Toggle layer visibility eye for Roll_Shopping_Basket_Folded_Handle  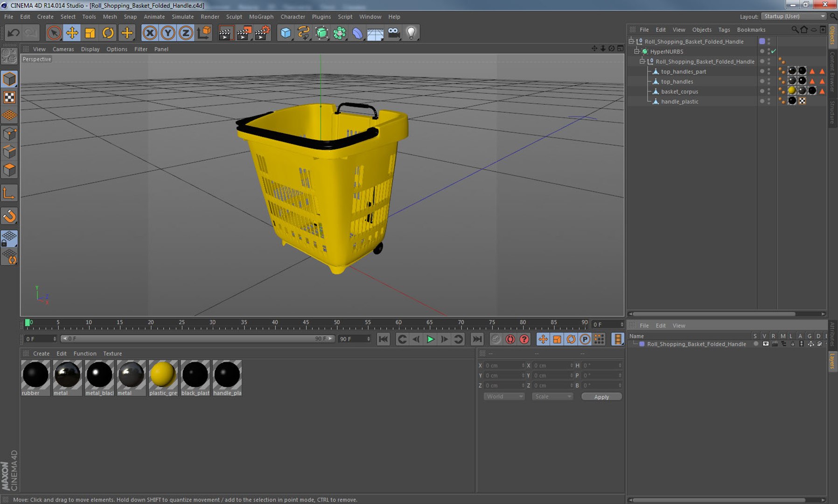click(x=765, y=344)
